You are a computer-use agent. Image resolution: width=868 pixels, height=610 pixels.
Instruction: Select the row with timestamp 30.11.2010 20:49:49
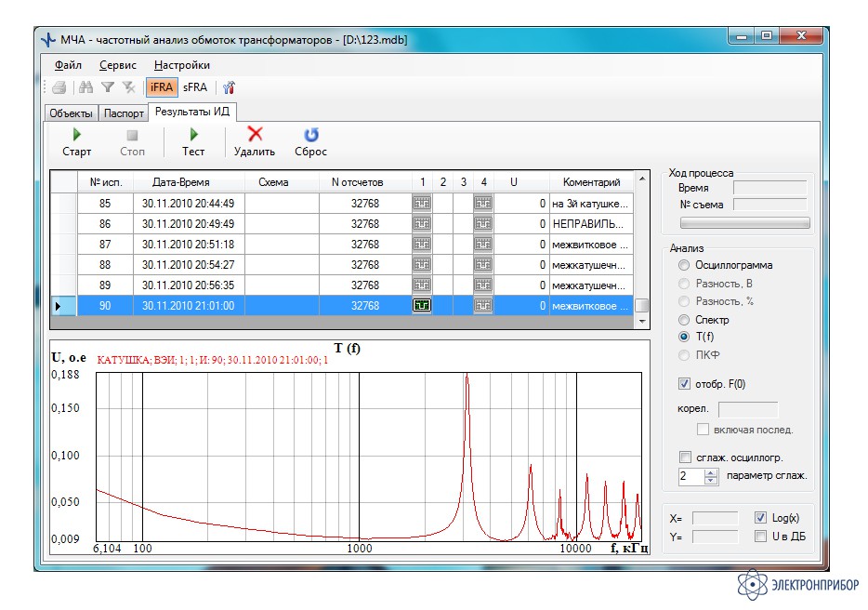342,224
